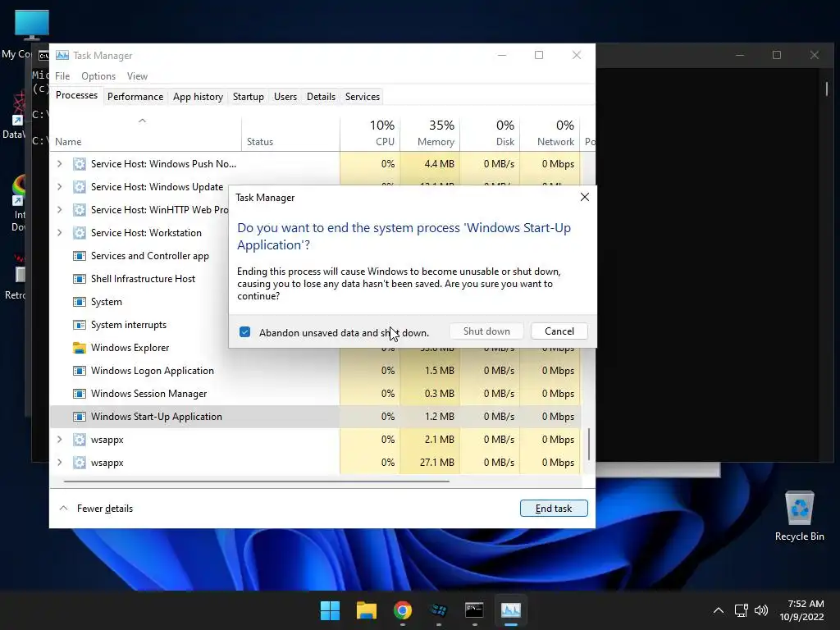
Task: Select the Recycle Bin desktop icon
Action: [x=799, y=517]
